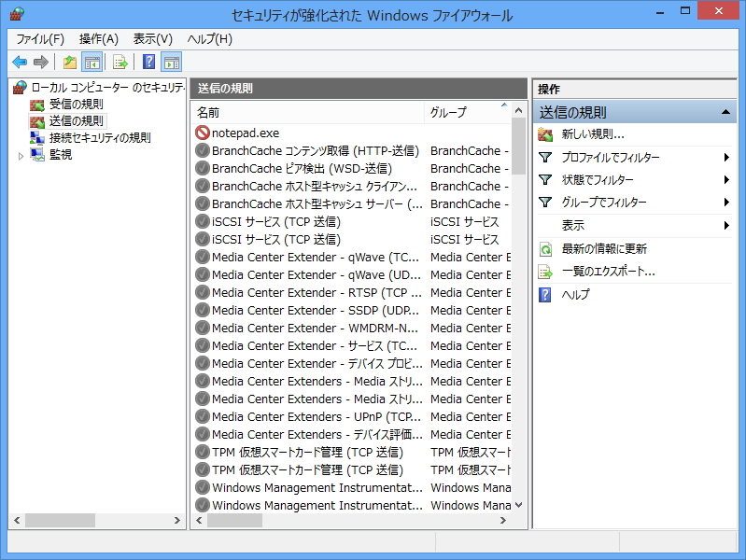The image size is (746, 560).
Task: Select the notepad.exe rule
Action: point(246,133)
